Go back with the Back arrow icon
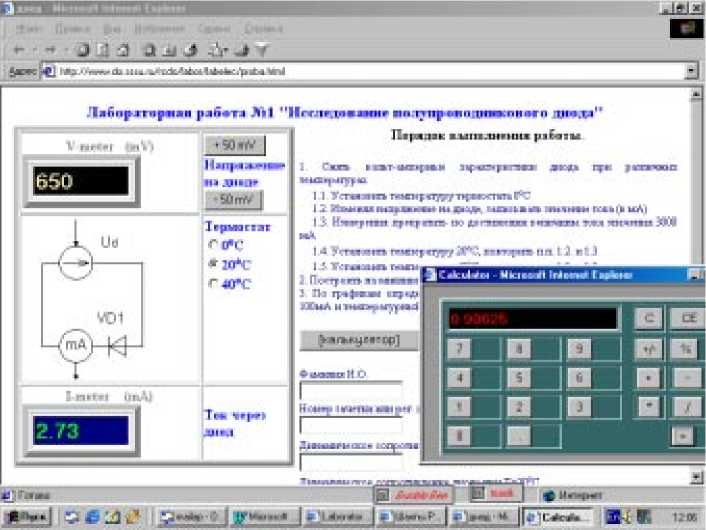This screenshot has width=706, height=530. [x=18, y=50]
